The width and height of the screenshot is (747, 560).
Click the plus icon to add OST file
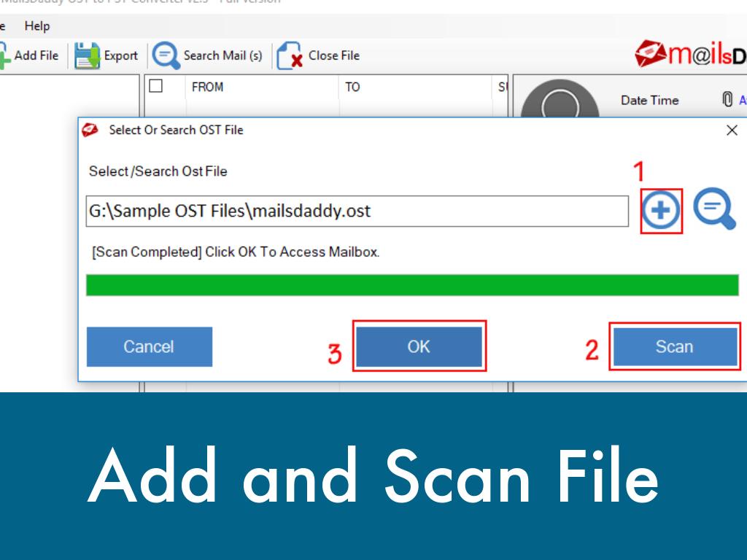(x=662, y=211)
